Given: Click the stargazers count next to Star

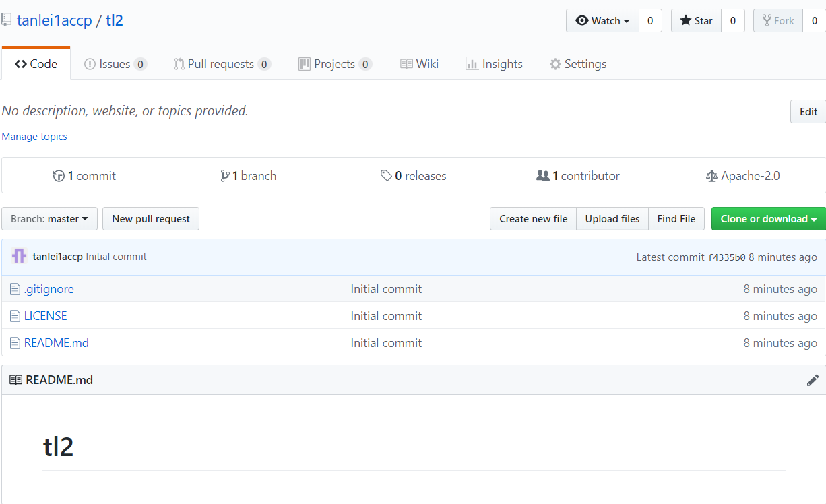Looking at the screenshot, I should pos(733,21).
